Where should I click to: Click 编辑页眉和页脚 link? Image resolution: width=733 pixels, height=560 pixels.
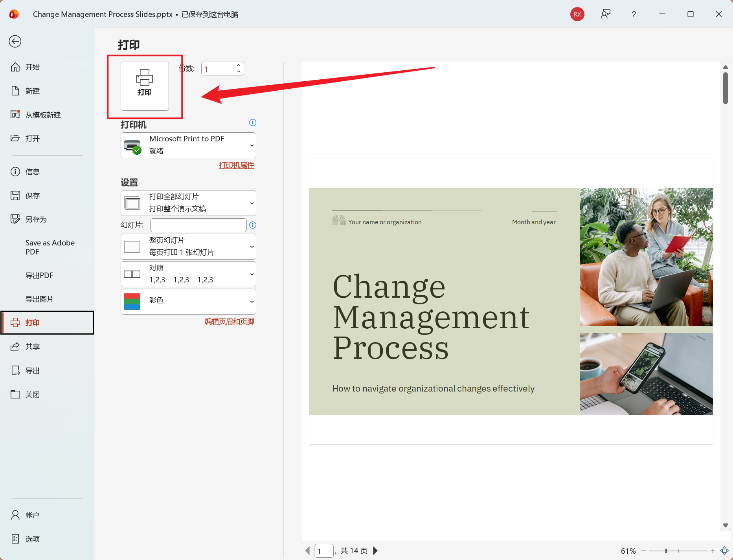coord(229,321)
